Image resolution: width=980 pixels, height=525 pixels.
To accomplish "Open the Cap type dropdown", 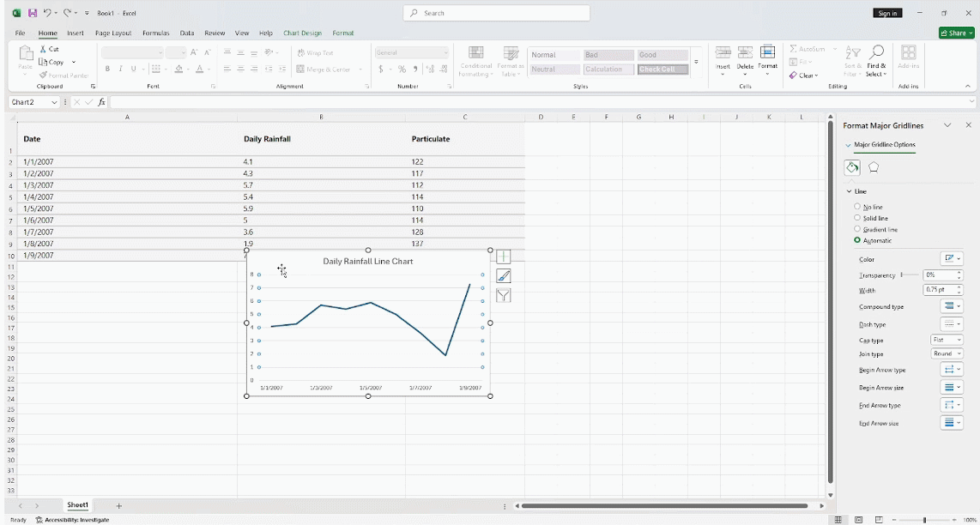I will 946,340.
